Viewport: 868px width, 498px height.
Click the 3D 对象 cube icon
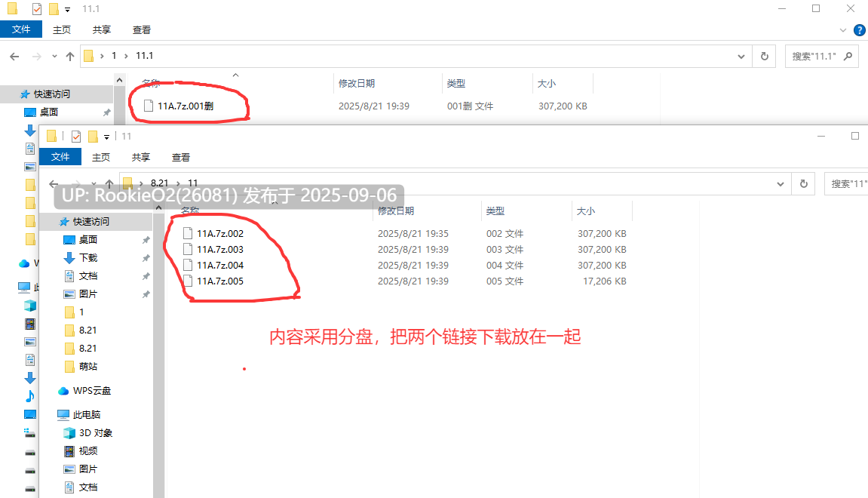click(x=69, y=433)
